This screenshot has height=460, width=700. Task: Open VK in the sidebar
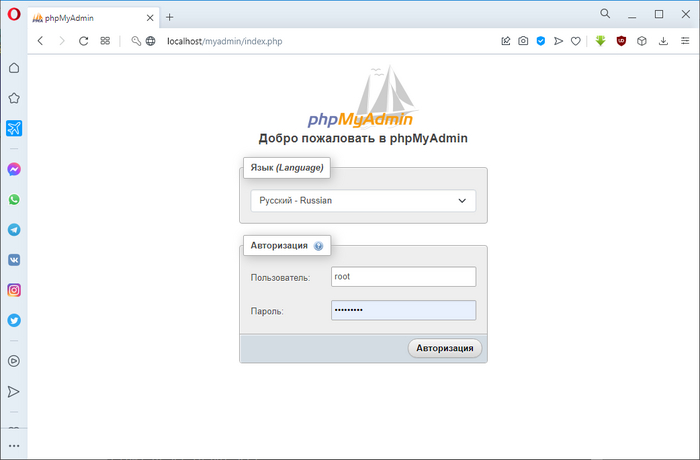[x=14, y=260]
